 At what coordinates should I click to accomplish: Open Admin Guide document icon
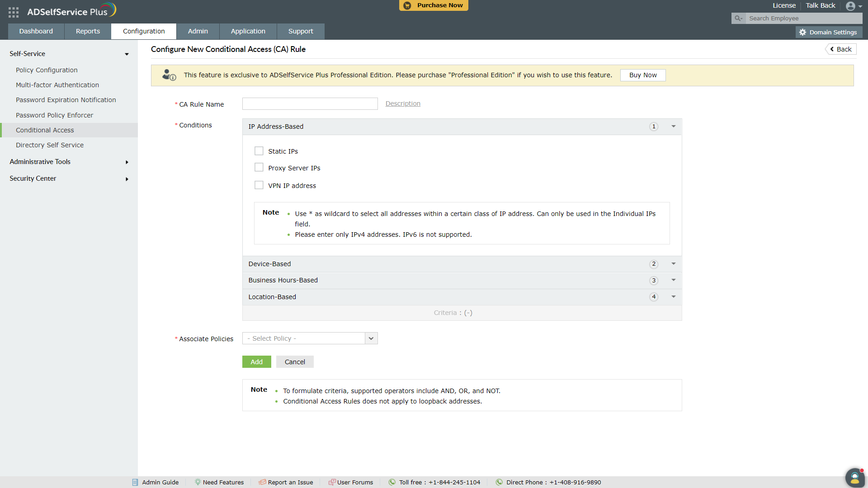point(135,482)
